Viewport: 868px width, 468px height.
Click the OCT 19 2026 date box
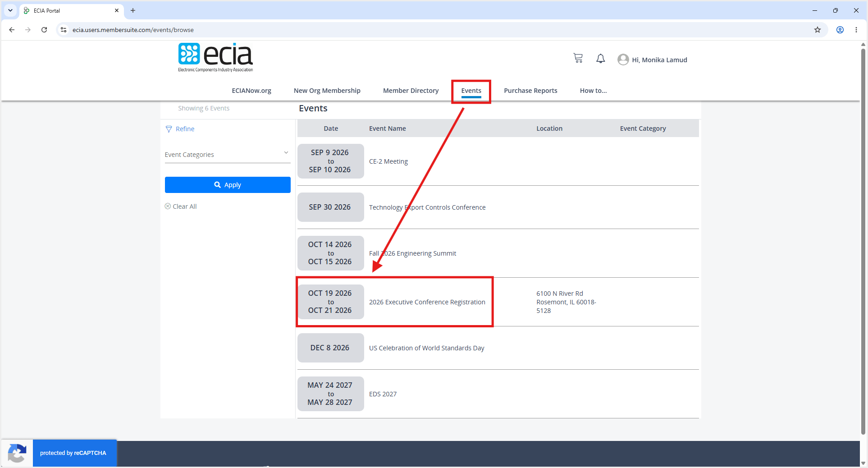click(x=330, y=302)
